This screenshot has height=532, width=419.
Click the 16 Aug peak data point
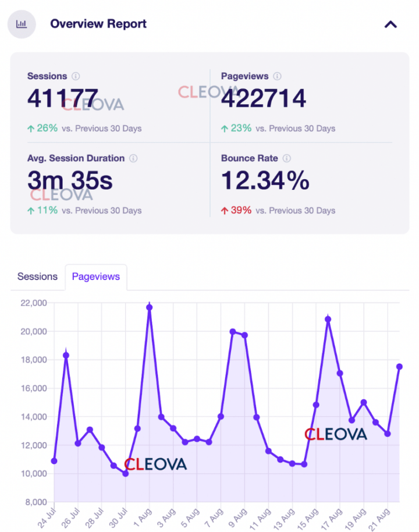[x=328, y=320]
